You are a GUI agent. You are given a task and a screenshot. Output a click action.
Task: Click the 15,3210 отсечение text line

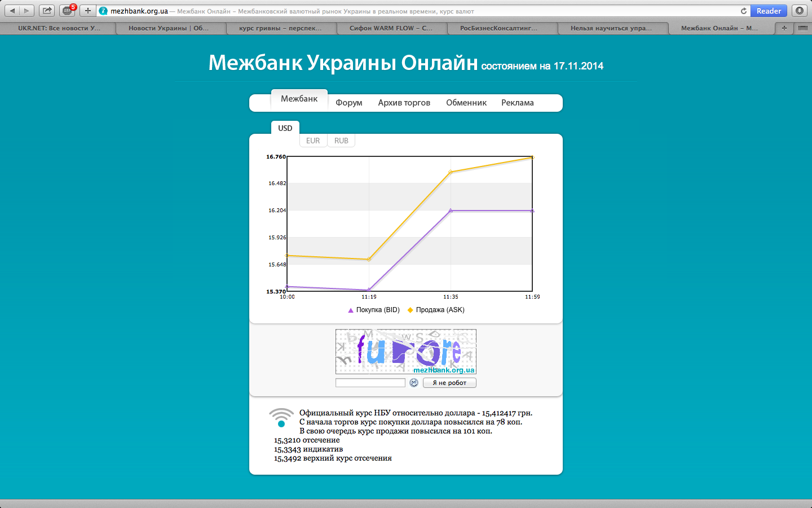[307, 440]
